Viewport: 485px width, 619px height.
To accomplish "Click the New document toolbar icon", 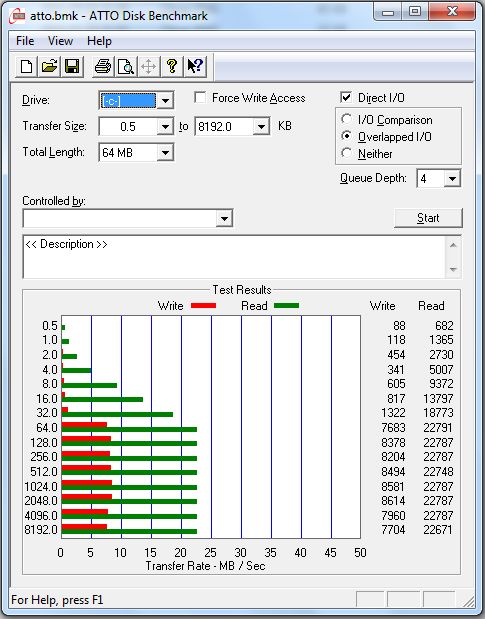I will point(26,66).
